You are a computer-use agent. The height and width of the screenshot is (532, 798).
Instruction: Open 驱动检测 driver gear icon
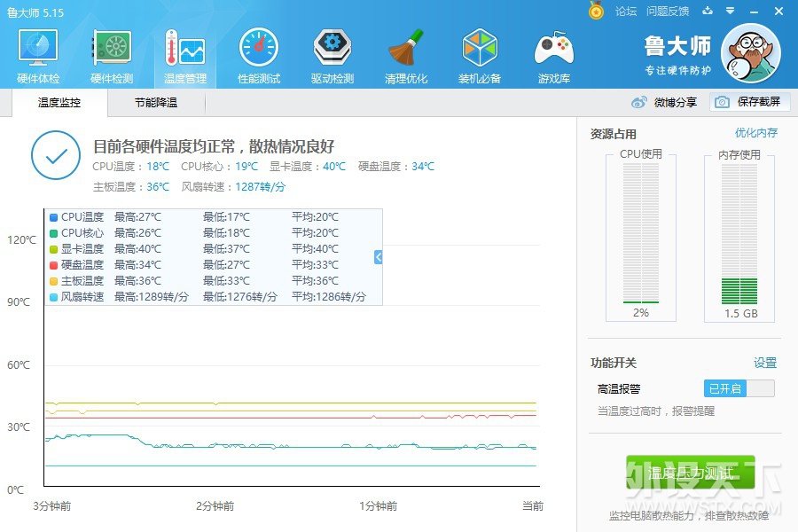click(x=332, y=47)
